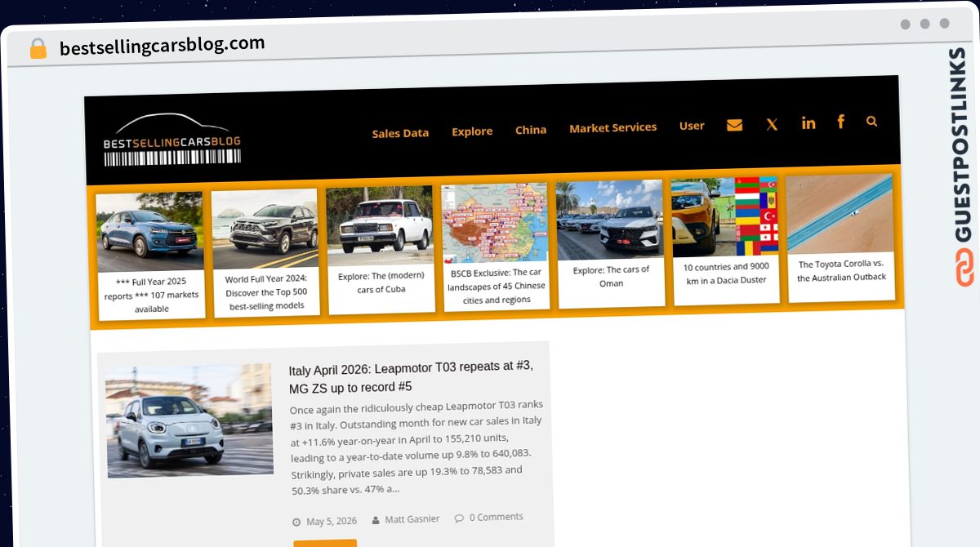Screen dimensions: 980x547
Task: Open Full Year 2025 reports thumbnail
Action: 150,232
